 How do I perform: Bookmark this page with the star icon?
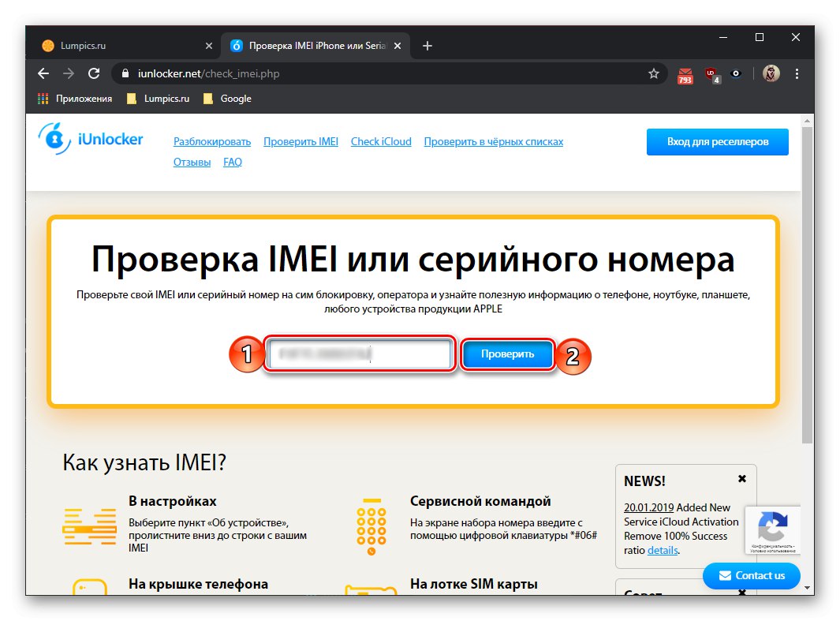pos(654,73)
